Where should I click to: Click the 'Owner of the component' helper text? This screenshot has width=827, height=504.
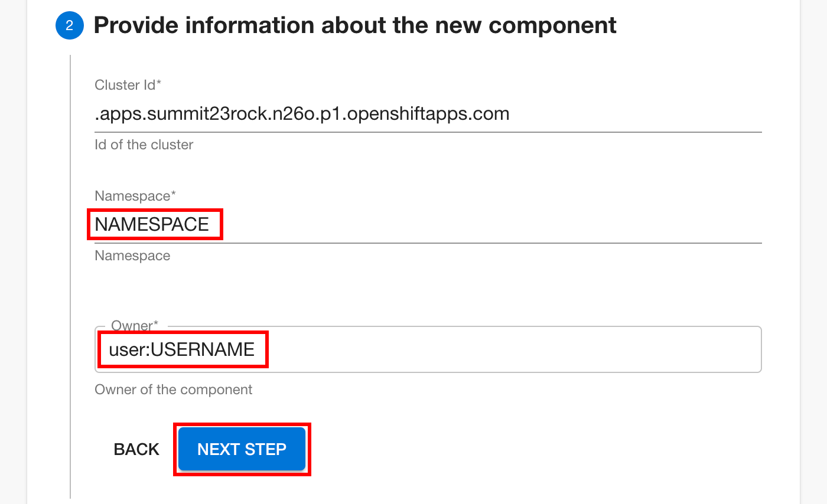pos(174,390)
